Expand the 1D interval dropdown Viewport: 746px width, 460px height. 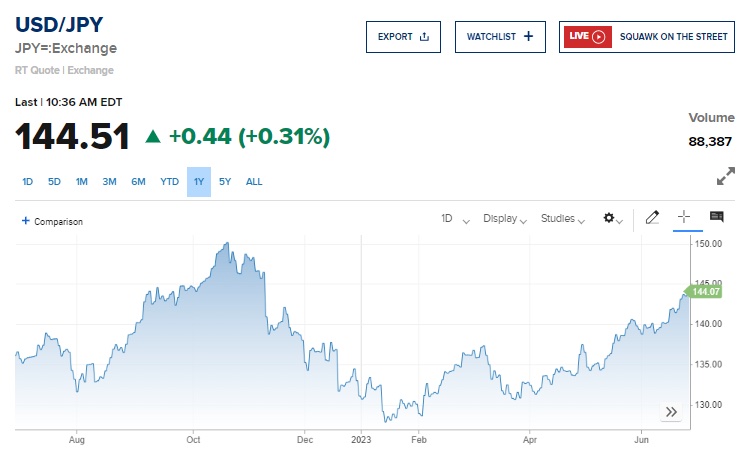455,219
